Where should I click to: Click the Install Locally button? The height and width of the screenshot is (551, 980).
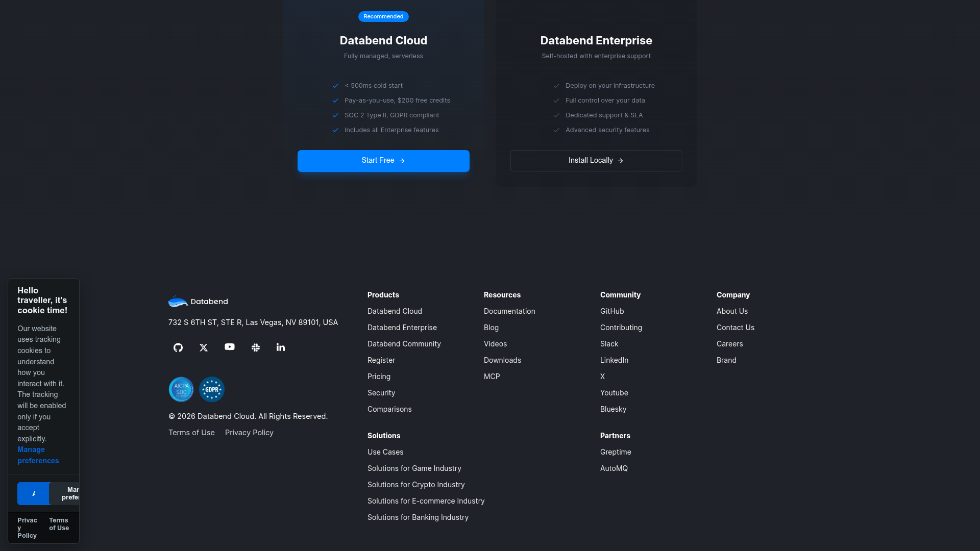point(596,161)
